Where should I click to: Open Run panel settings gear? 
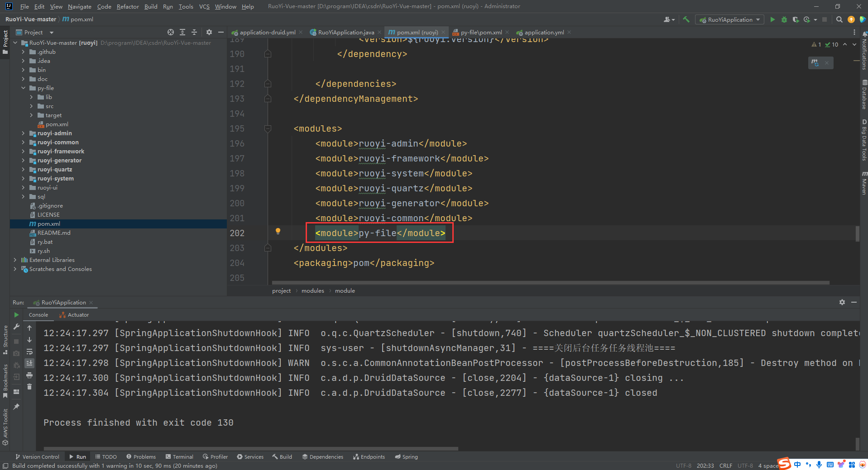(x=842, y=302)
